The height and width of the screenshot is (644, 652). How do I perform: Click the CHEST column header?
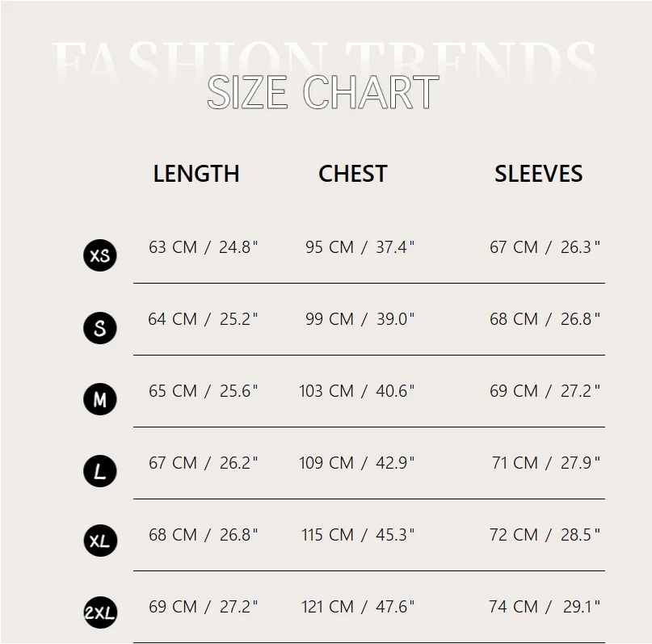(352, 174)
